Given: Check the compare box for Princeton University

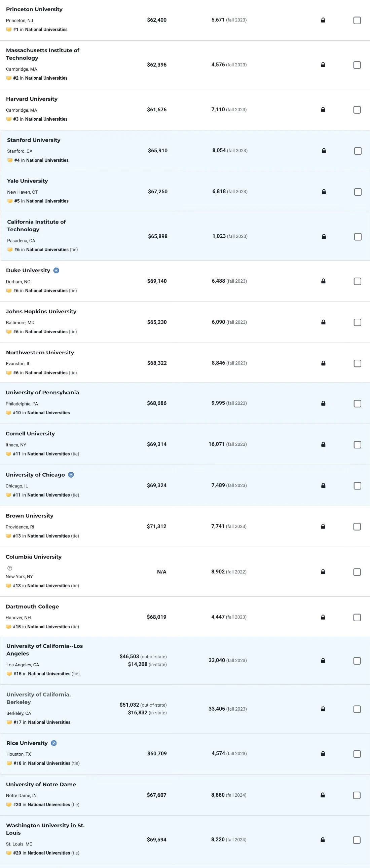Looking at the screenshot, I should (x=357, y=21).
